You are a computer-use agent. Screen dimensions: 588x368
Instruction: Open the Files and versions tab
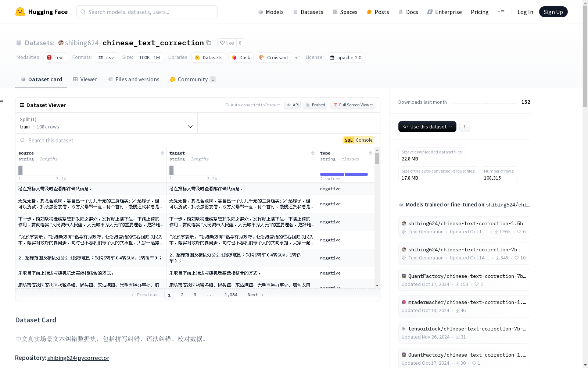pyautogui.click(x=133, y=79)
